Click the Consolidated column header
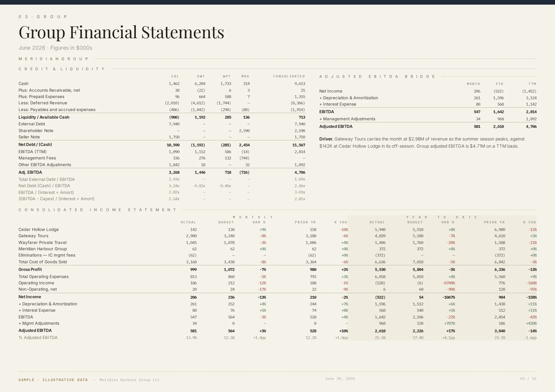This screenshot has width=555, height=392. 289,76
